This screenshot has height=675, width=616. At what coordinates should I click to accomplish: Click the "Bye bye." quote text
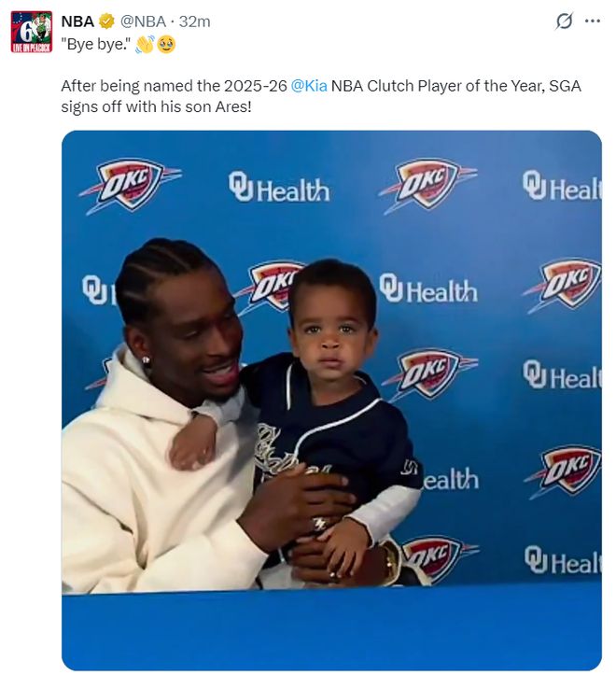point(96,44)
